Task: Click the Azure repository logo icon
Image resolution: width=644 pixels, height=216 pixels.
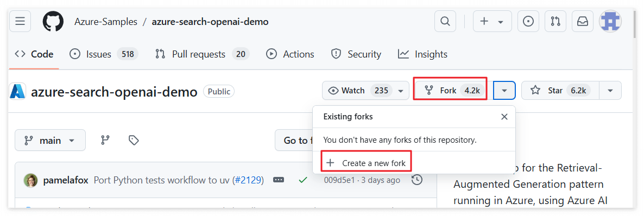Action: click(x=18, y=91)
